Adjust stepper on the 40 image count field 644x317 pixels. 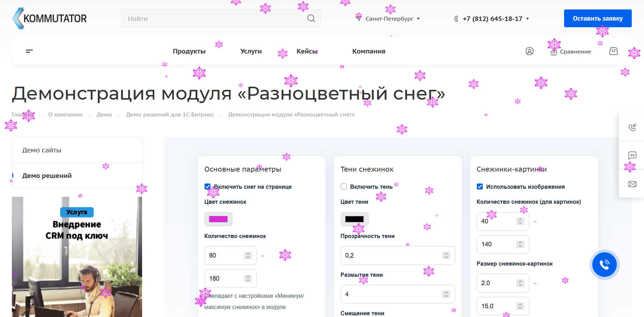click(x=520, y=221)
